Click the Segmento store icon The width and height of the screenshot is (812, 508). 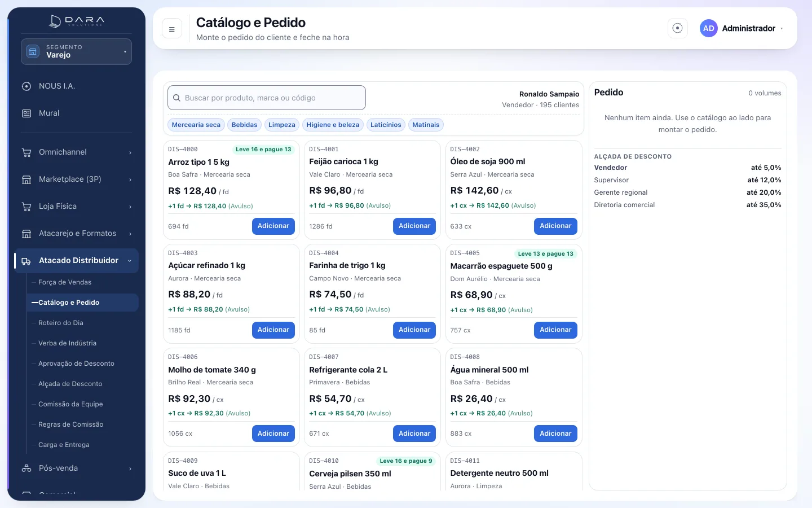pyautogui.click(x=33, y=51)
